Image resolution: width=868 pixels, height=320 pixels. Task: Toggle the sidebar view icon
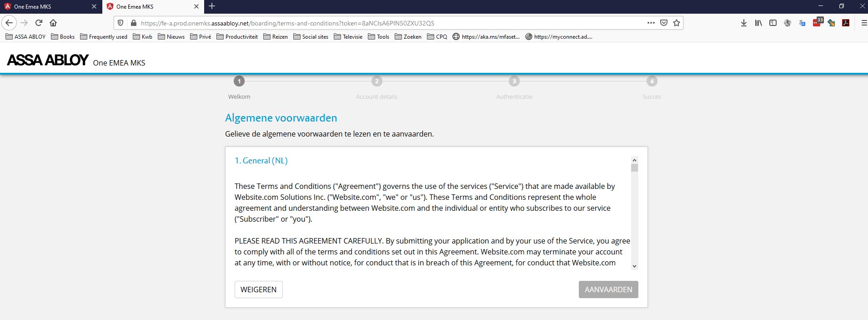[773, 23]
